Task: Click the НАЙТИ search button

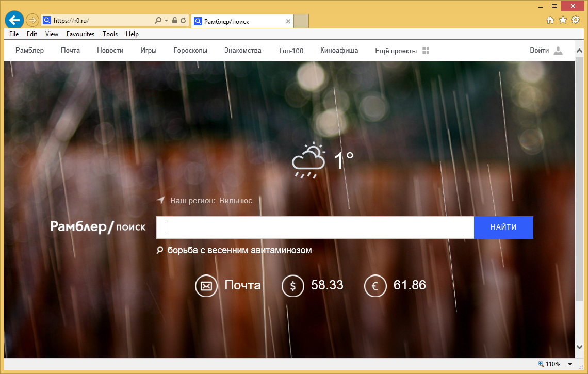Action: (x=503, y=227)
